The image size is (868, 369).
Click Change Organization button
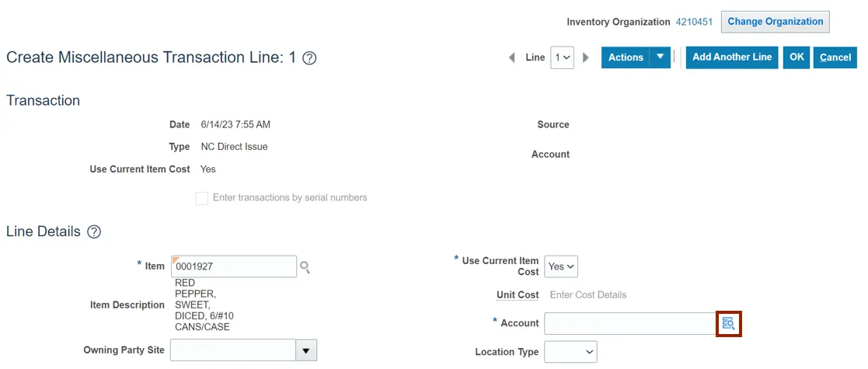pos(775,22)
